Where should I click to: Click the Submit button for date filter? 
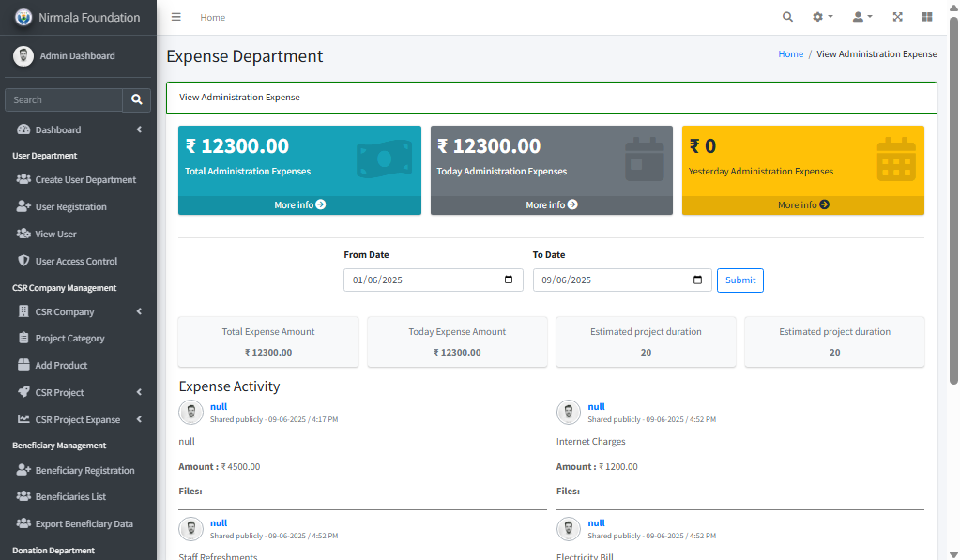tap(739, 280)
